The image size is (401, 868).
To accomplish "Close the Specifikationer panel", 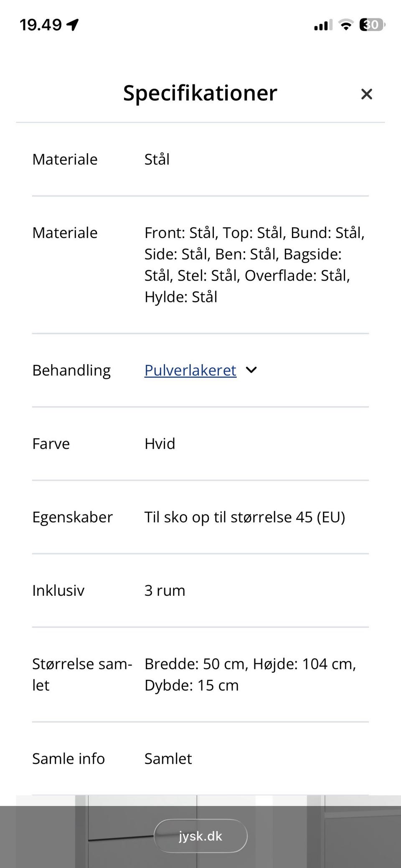I will 366,94.
